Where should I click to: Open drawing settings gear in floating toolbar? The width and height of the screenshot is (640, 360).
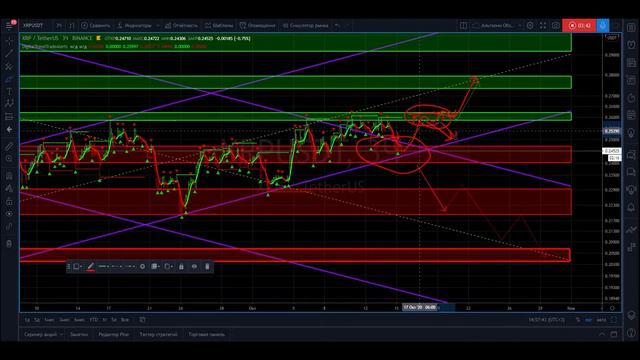[x=142, y=267]
